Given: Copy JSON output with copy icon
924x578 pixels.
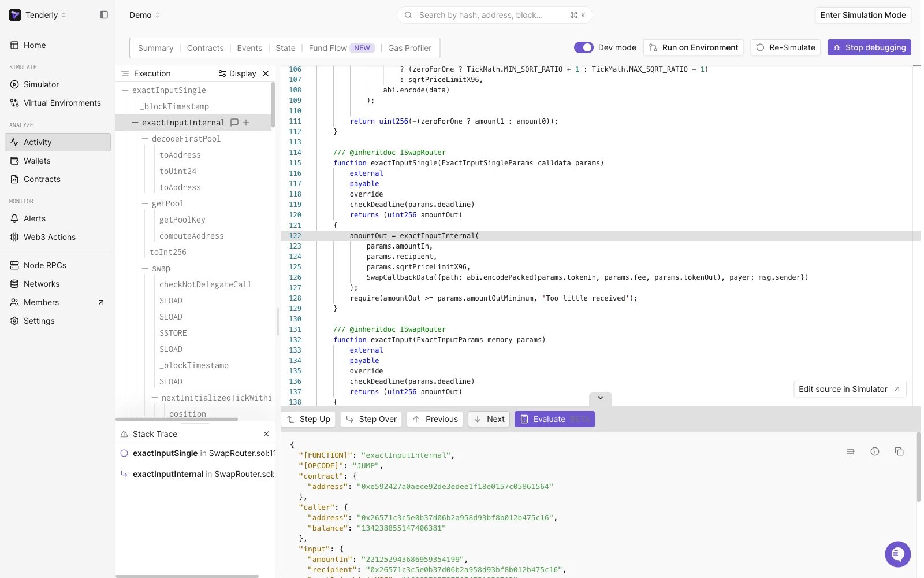Looking at the screenshot, I should pos(899,451).
